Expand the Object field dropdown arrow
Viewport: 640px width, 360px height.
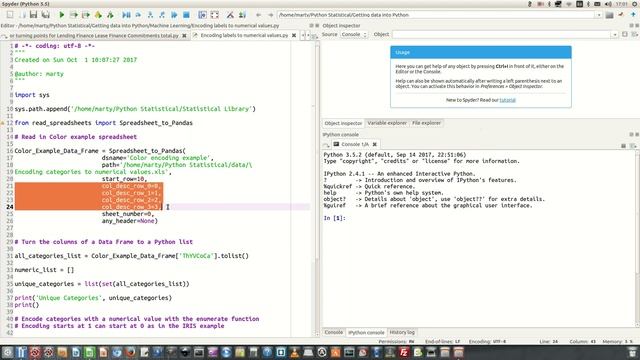[x=615, y=35]
